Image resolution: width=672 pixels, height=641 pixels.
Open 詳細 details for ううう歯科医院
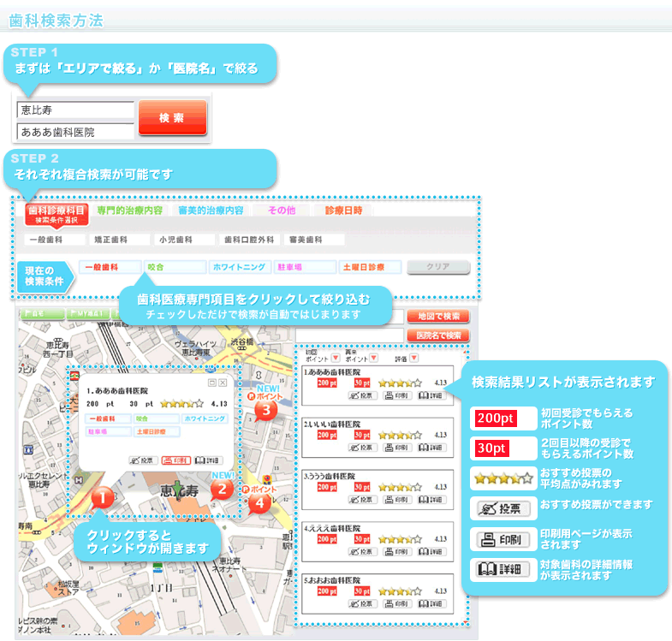[x=432, y=500]
